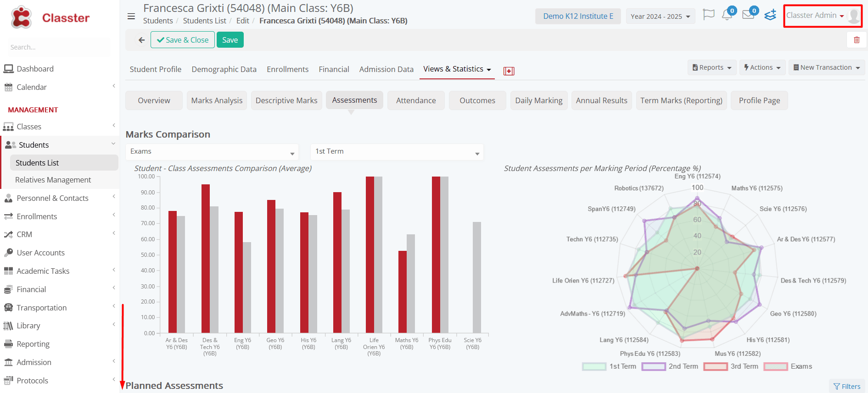
Task: Open the Reports dropdown
Action: coord(712,67)
